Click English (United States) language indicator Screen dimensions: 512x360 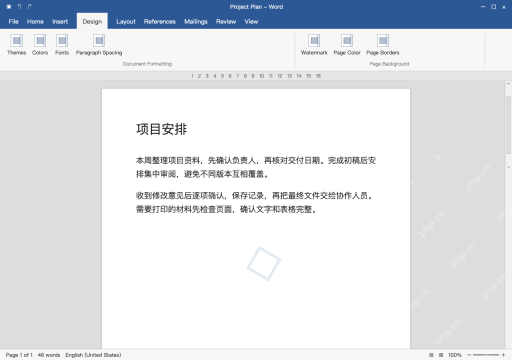click(93, 355)
